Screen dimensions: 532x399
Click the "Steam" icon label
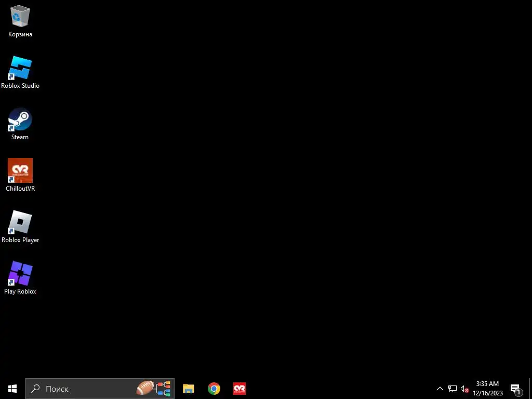20,137
